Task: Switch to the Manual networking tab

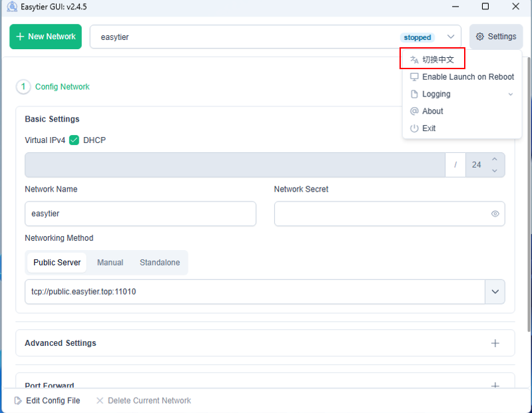Action: coord(110,263)
